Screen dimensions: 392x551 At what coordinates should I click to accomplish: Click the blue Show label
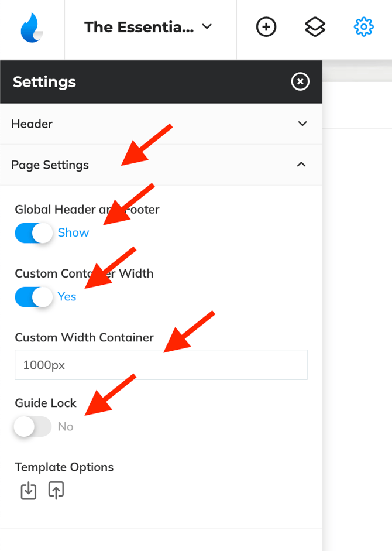(x=73, y=232)
